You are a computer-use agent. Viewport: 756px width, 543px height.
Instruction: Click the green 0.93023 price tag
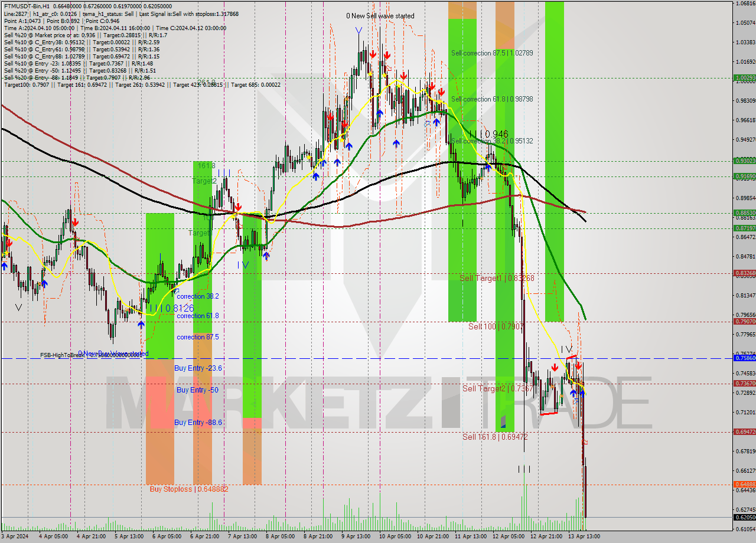(x=744, y=161)
